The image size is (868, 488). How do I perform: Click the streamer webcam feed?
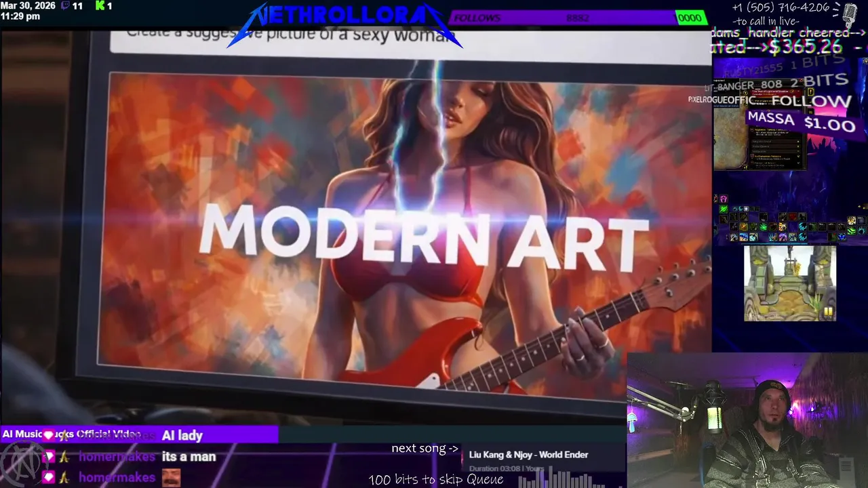[747, 420]
